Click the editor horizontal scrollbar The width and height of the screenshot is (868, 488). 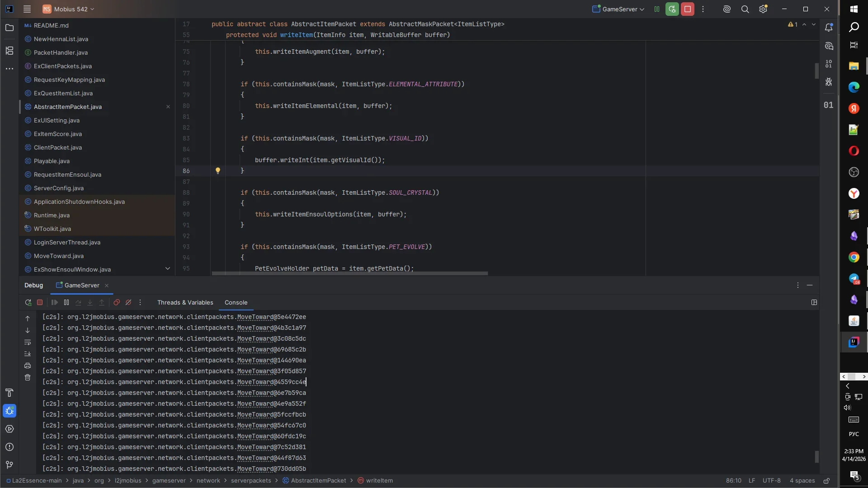(x=349, y=273)
